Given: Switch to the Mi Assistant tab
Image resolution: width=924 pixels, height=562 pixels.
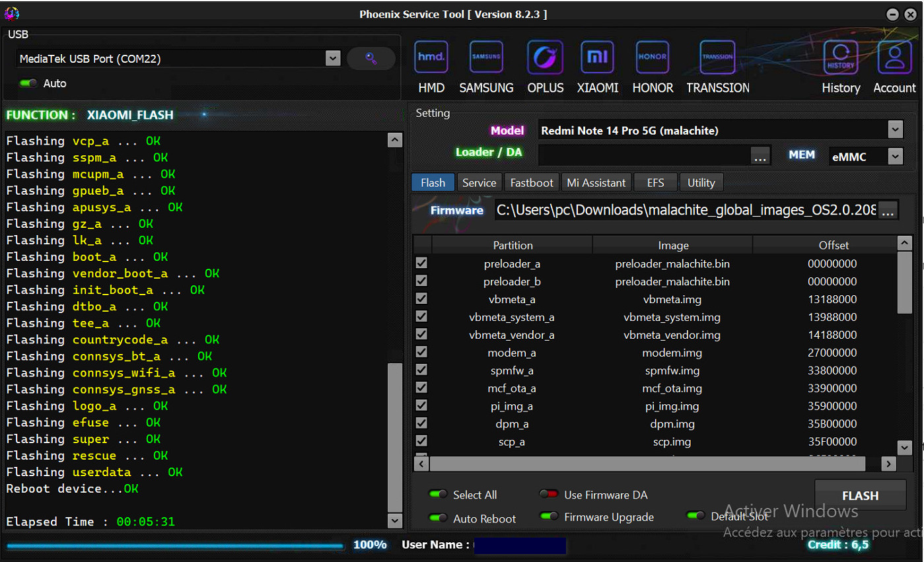Looking at the screenshot, I should pos(596,182).
